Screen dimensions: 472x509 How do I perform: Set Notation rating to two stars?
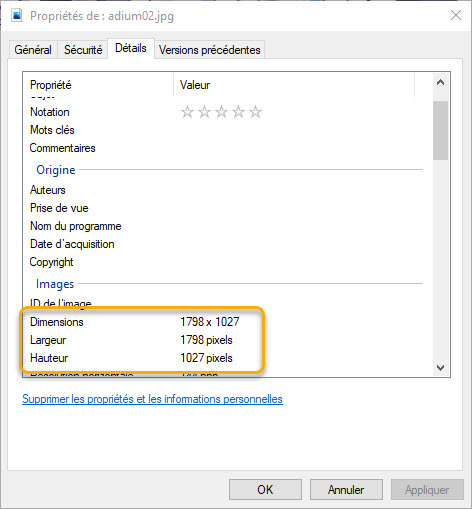(x=204, y=112)
